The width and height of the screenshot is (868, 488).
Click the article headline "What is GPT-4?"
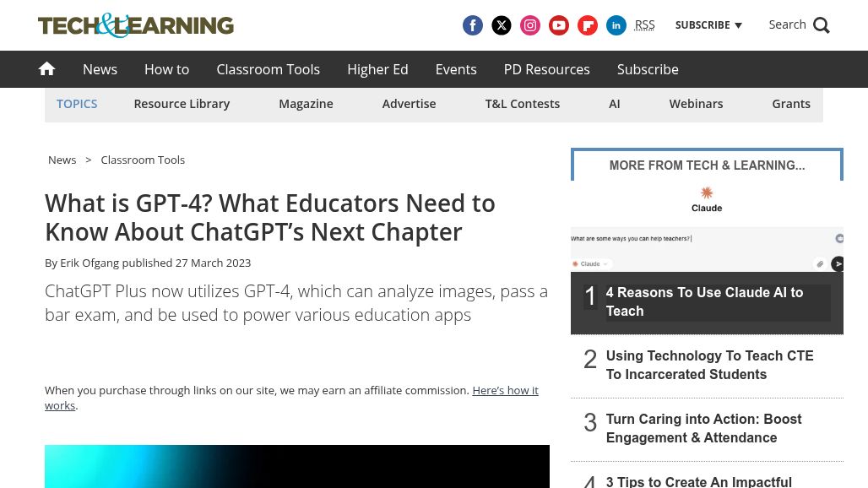(x=270, y=218)
